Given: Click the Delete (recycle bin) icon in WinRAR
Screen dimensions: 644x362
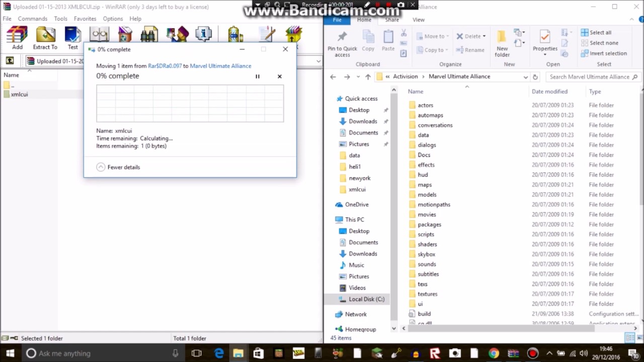Looking at the screenshot, I should 125,35.
